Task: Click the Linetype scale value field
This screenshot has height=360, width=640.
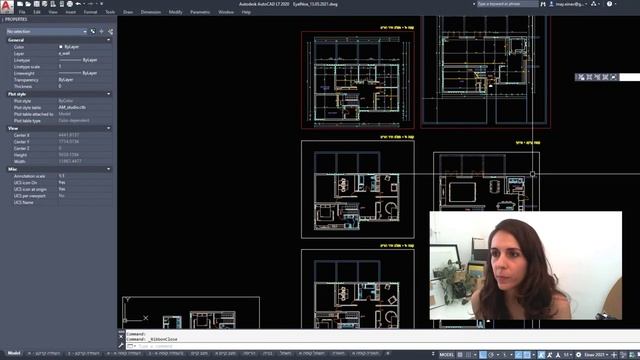Action: click(x=85, y=67)
